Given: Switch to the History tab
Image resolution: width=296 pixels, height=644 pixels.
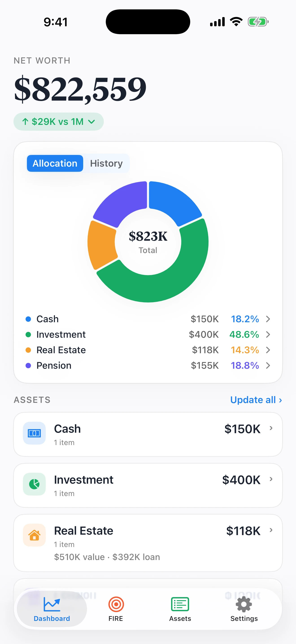Looking at the screenshot, I should click(106, 163).
